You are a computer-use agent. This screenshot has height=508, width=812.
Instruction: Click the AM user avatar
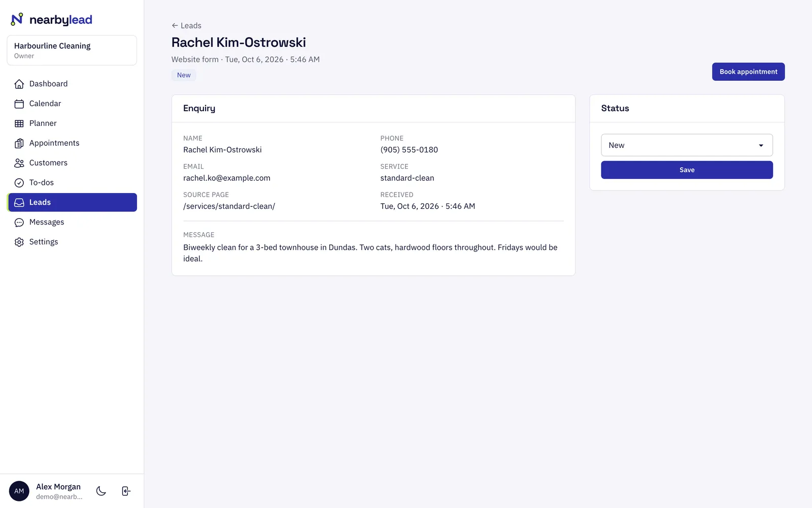click(x=19, y=491)
